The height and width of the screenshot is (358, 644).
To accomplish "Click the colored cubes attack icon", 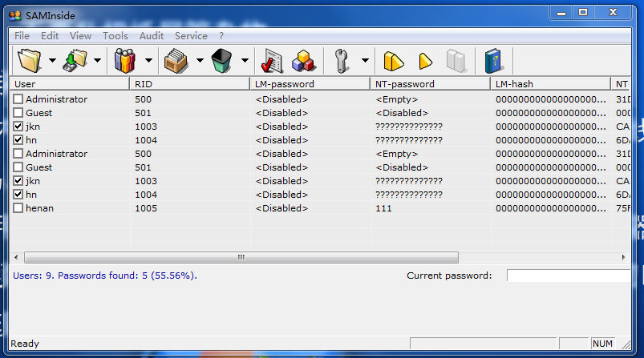I will 304,61.
